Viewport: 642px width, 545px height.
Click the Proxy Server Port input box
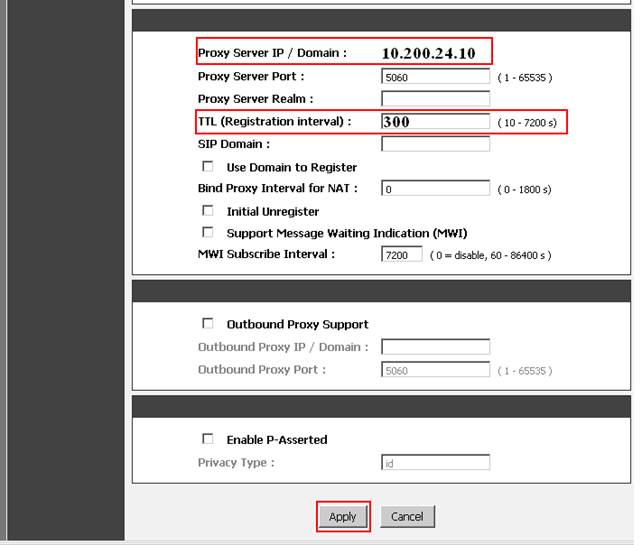click(x=435, y=77)
